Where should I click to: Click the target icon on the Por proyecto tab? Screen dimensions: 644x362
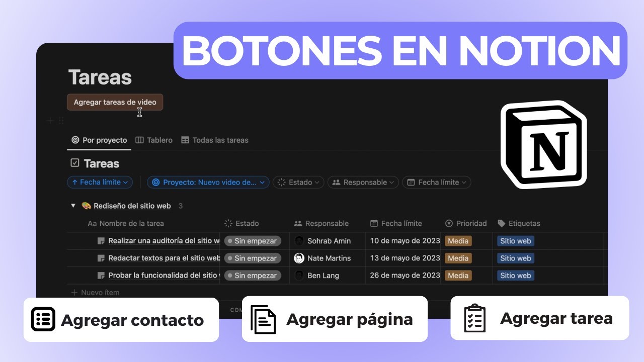point(75,140)
